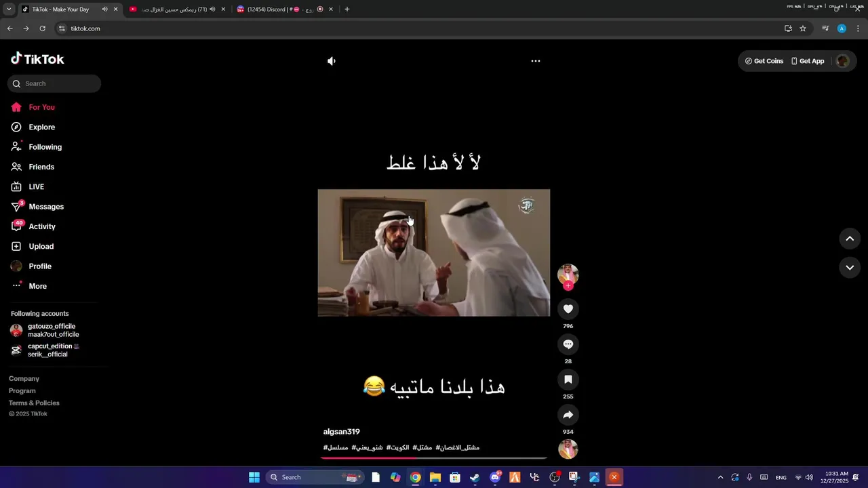Open Discord from the taskbar
Viewport: 868px width, 488px height.
495,477
